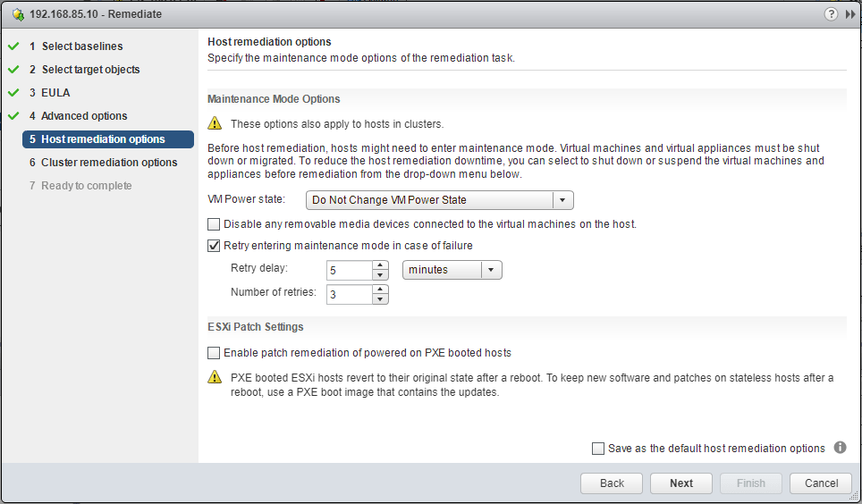Decrease Number of retries with down arrow
The image size is (862, 504).
pos(380,299)
